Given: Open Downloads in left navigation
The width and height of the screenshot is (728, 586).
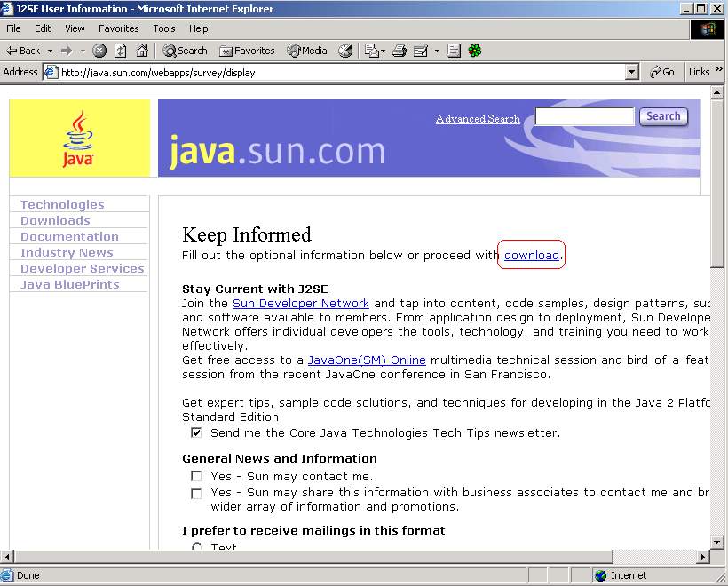Looking at the screenshot, I should [x=55, y=220].
